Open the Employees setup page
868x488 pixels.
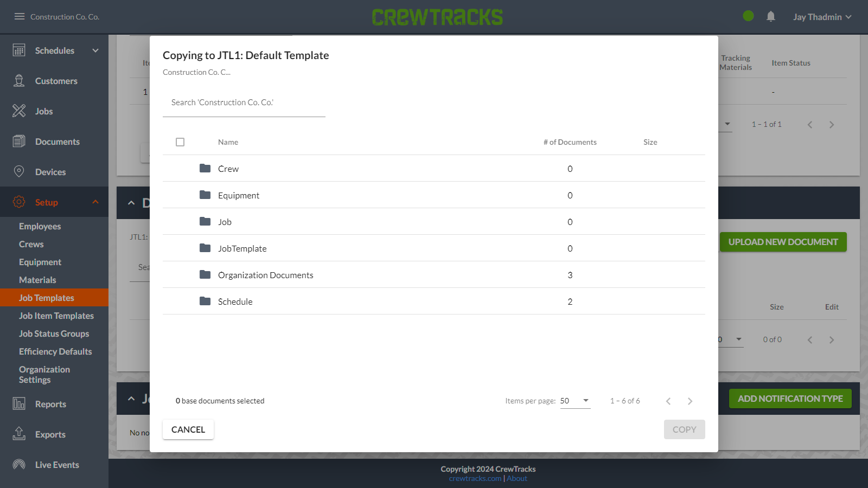point(40,226)
